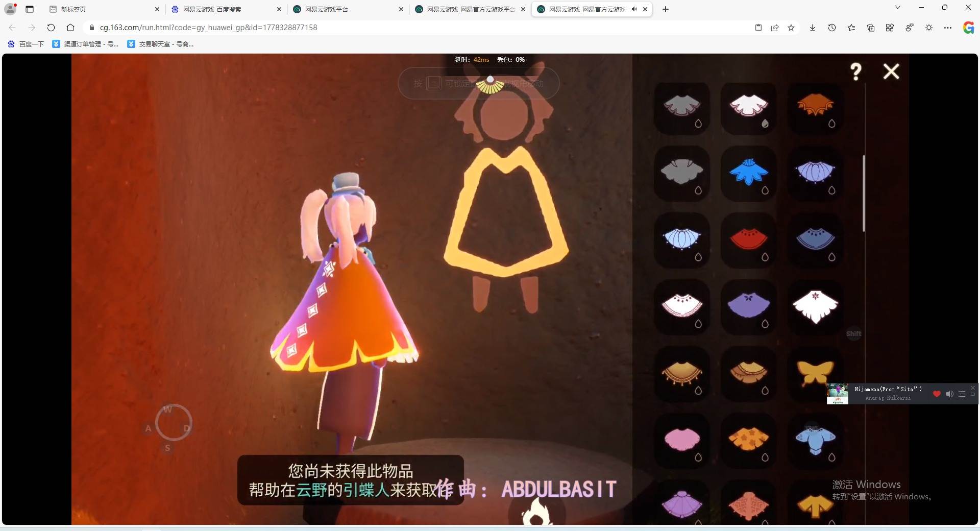The height and width of the screenshot is (531, 980).
Task: Share this page from the address bar
Action: [775, 28]
